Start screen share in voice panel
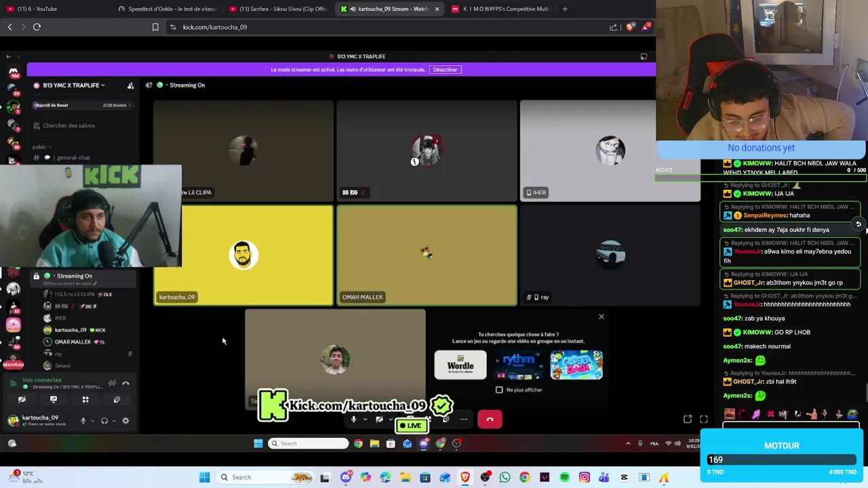This screenshot has width=868, height=488. (x=54, y=400)
